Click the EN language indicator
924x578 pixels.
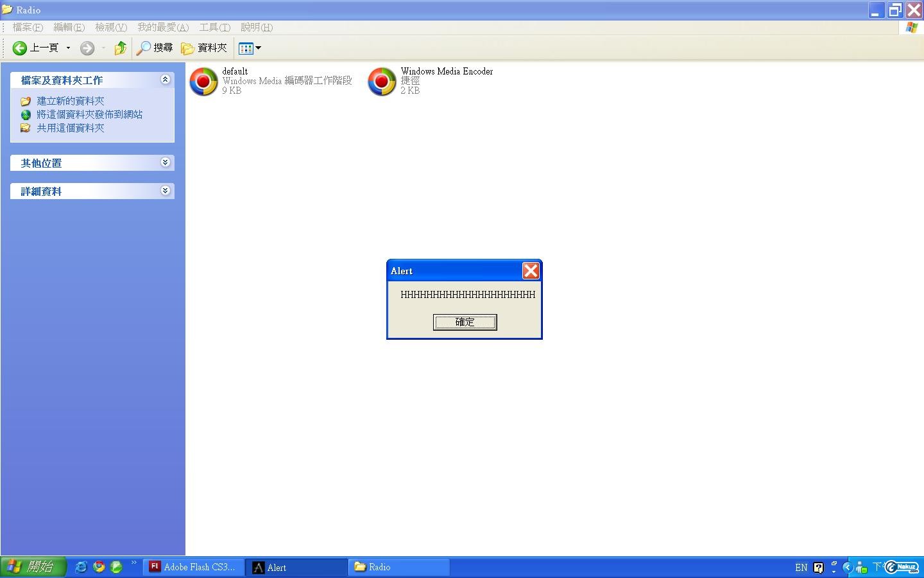click(x=801, y=568)
